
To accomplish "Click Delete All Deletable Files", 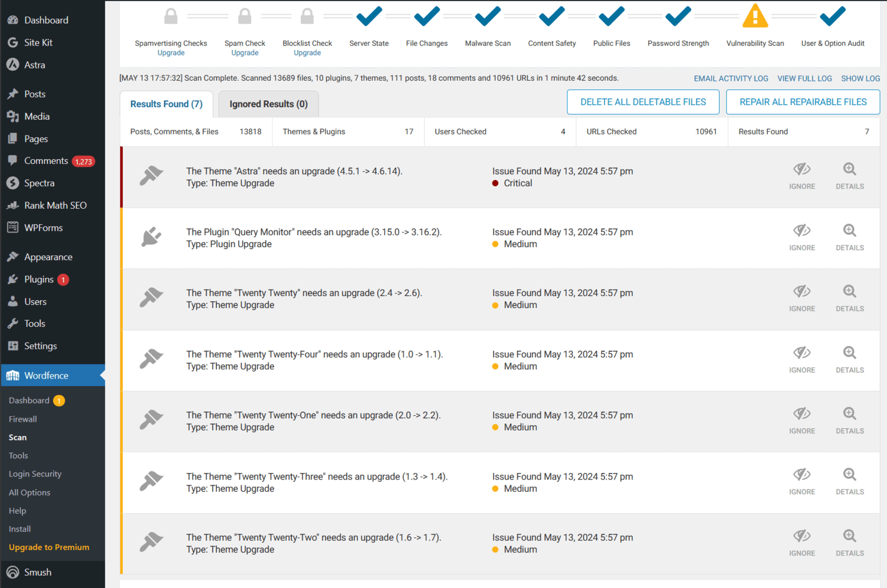I will [x=643, y=101].
